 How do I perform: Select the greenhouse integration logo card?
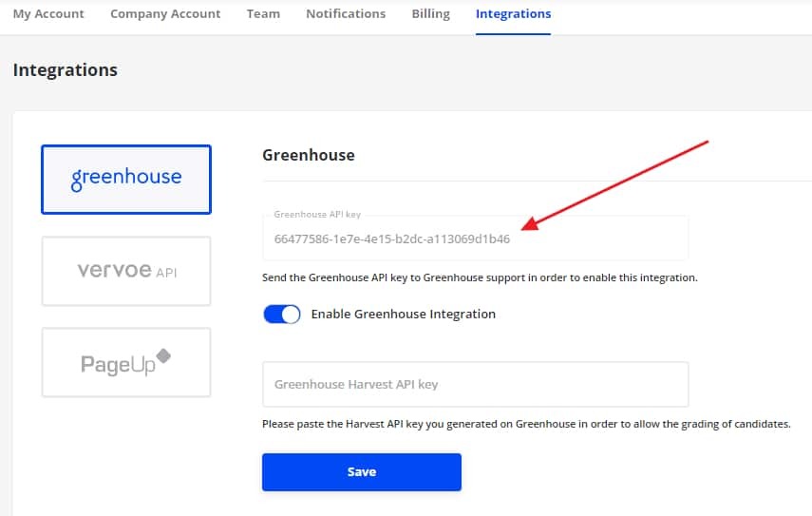click(x=126, y=179)
